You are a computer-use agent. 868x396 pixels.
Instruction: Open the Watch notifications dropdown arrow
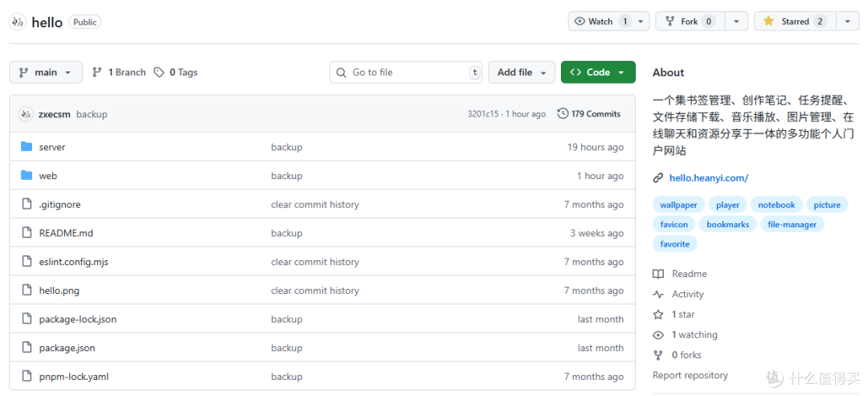click(641, 22)
